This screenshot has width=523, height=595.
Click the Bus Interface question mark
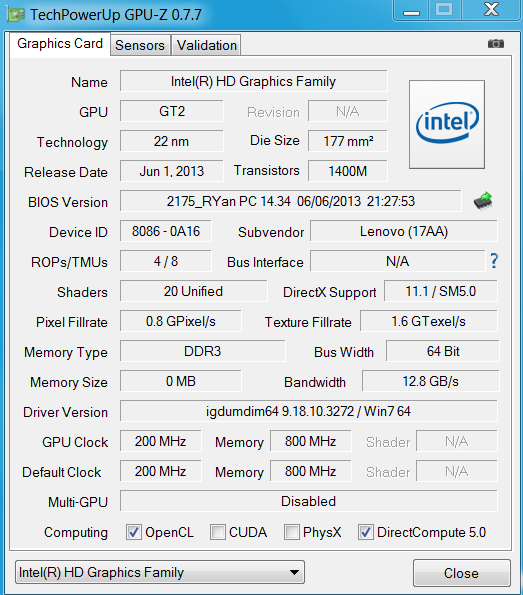click(494, 261)
